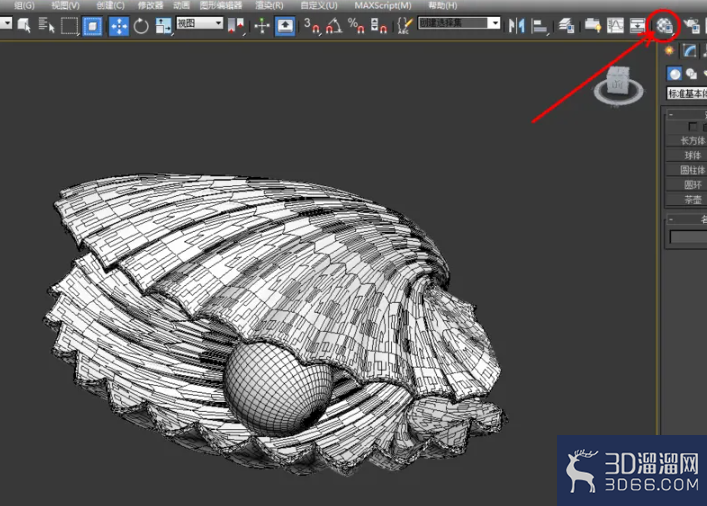Toggle Spinner Snap button
The image size is (707, 506).
(x=379, y=25)
